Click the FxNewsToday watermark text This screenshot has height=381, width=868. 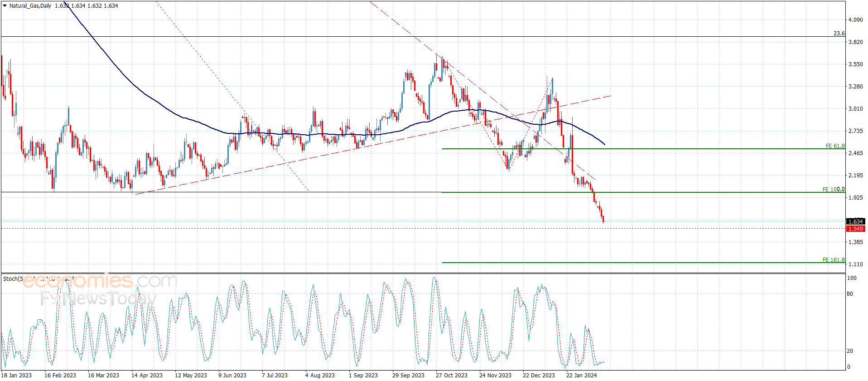tap(98, 299)
